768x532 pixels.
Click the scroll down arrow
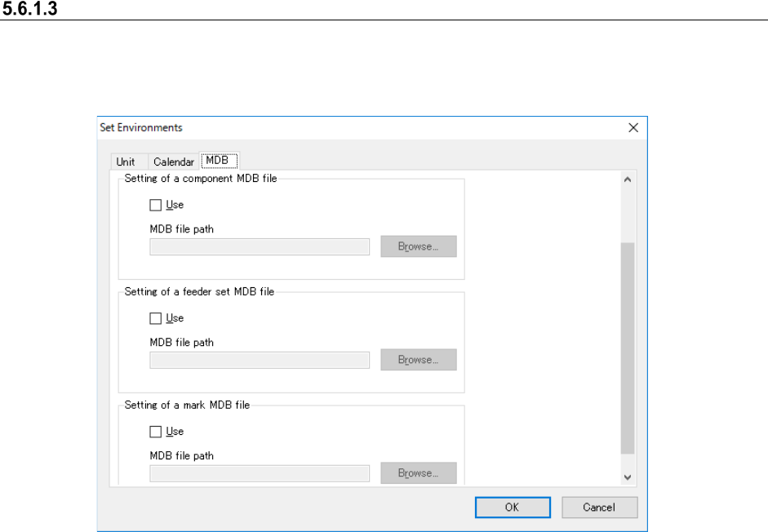click(x=627, y=477)
